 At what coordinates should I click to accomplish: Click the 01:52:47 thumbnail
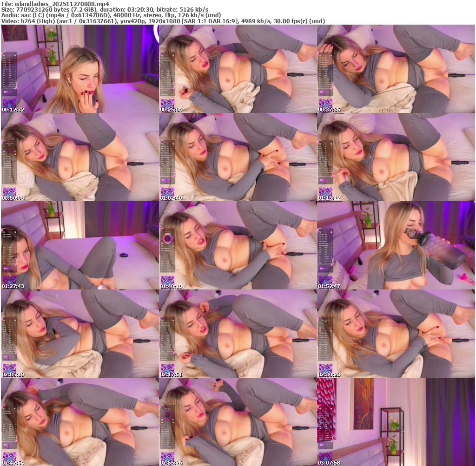point(396,245)
